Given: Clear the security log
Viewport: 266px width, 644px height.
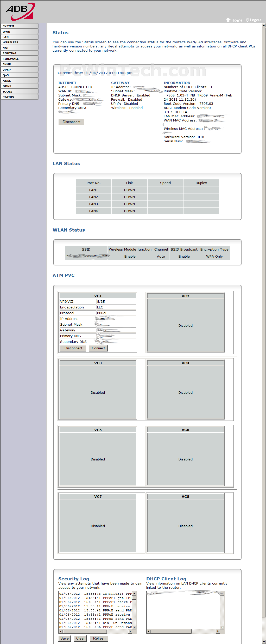Looking at the screenshot, I should (x=80, y=639).
